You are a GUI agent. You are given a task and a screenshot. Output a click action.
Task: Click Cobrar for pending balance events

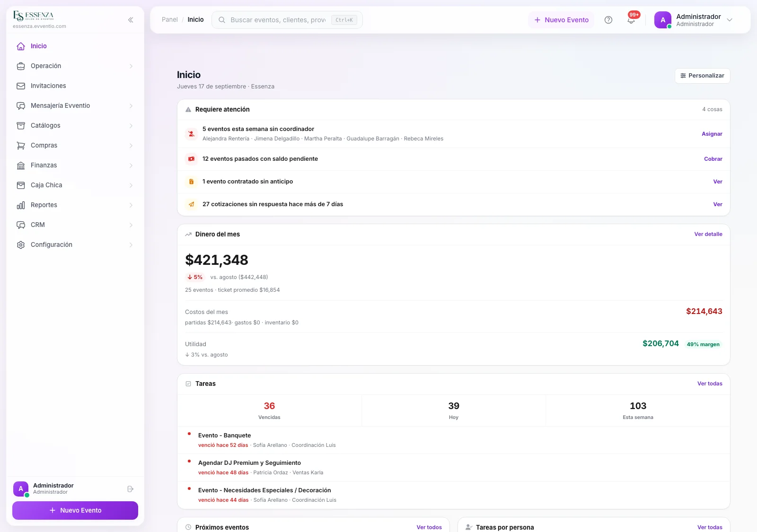point(713,159)
